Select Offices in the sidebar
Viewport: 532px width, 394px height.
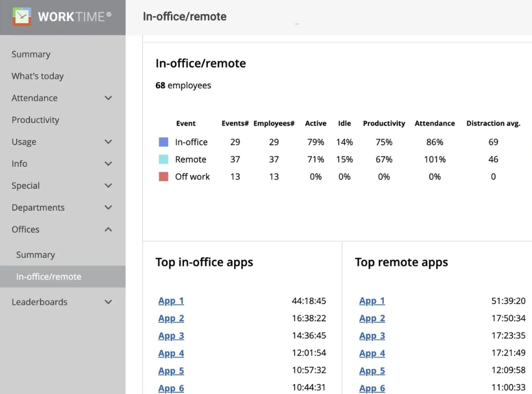(26, 229)
